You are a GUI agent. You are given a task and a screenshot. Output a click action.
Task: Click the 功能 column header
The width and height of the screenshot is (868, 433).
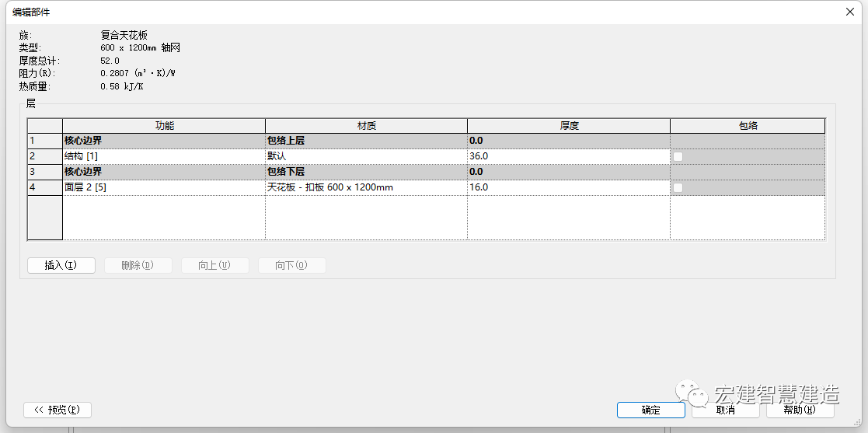[164, 126]
